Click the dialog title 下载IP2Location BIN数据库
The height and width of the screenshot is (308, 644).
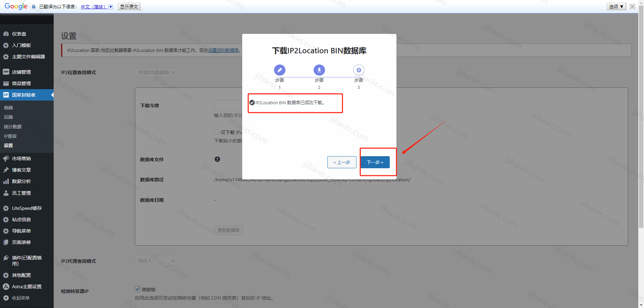[x=319, y=51]
